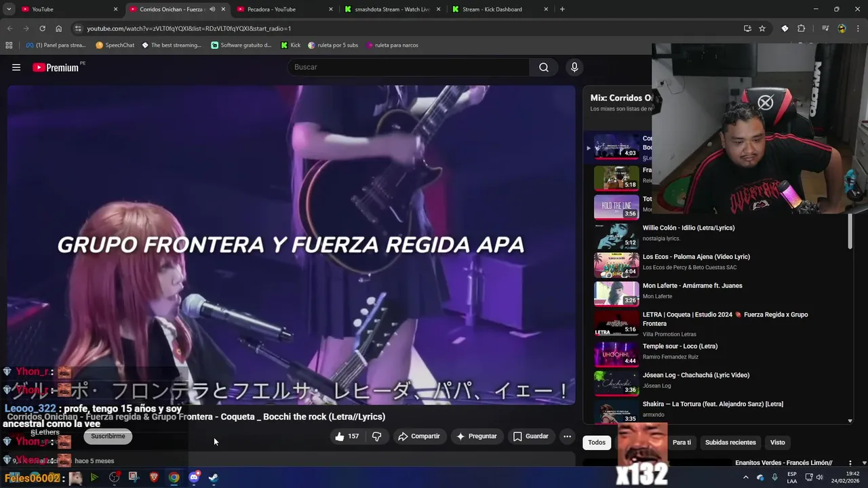Image resolution: width=868 pixels, height=488 pixels.
Task: Select the Visto filter chip
Action: point(777,443)
